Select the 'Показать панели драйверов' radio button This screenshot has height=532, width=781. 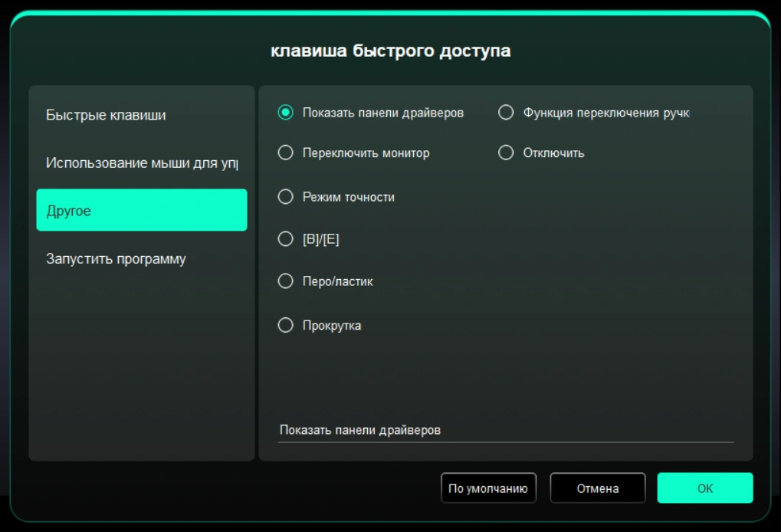tap(286, 113)
